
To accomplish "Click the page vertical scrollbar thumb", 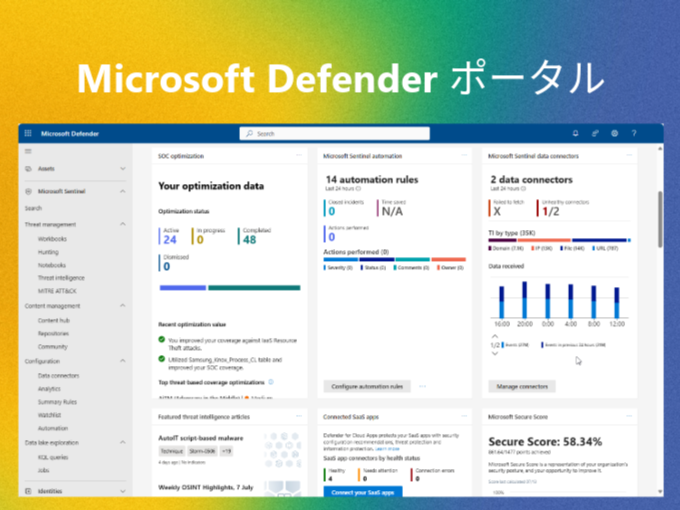I will tap(660, 219).
